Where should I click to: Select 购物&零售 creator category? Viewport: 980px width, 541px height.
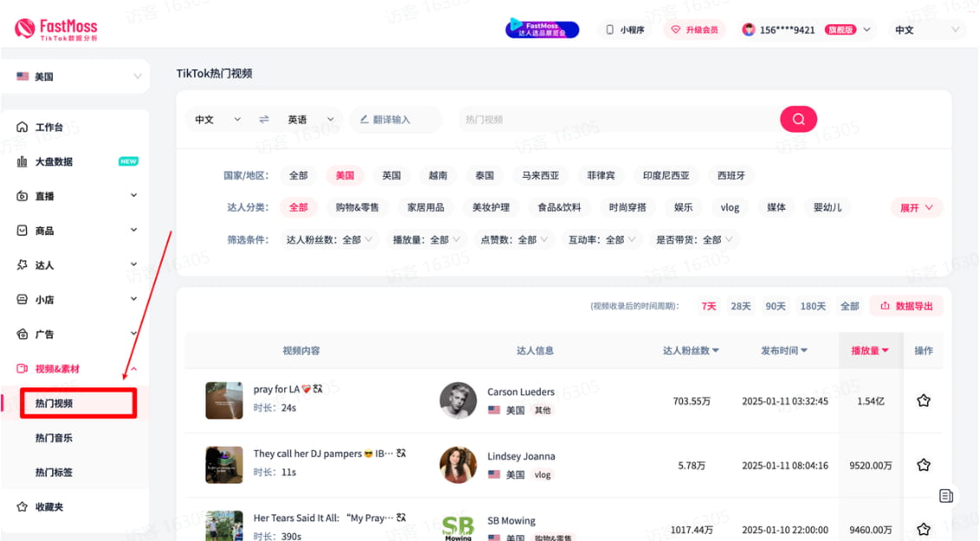click(x=357, y=207)
